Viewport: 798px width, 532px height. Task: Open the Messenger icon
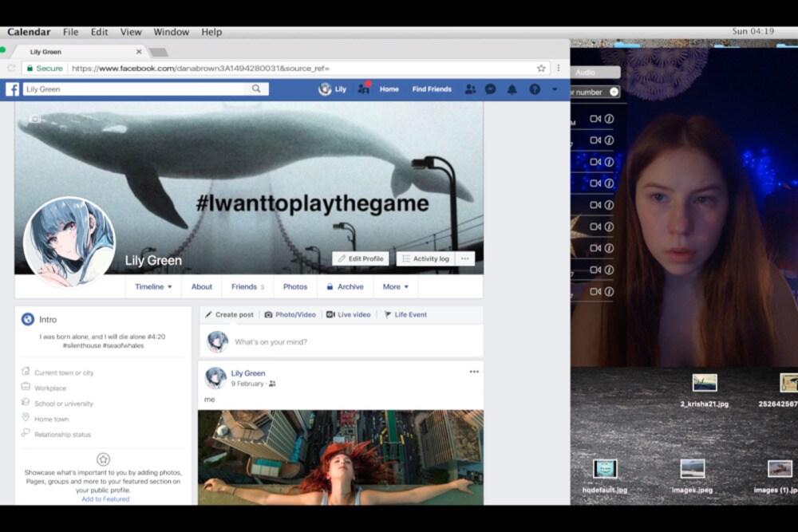491,89
